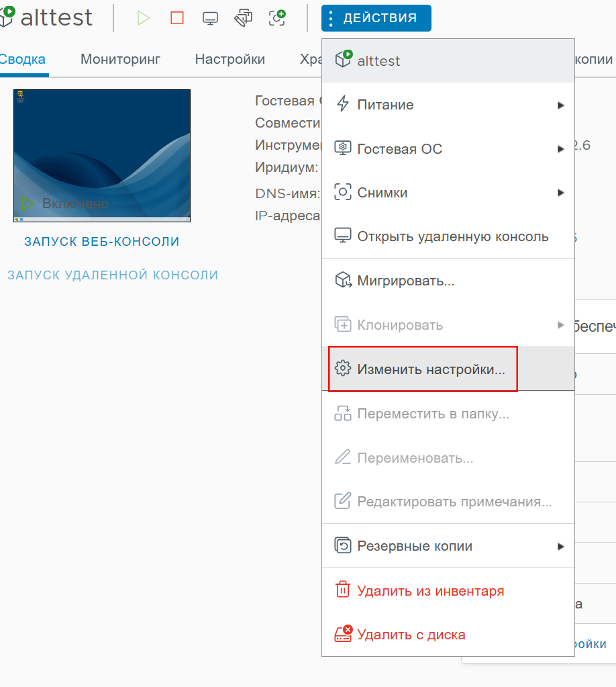Click the lightning bolt Питание icon
616x687 pixels.
343,104
